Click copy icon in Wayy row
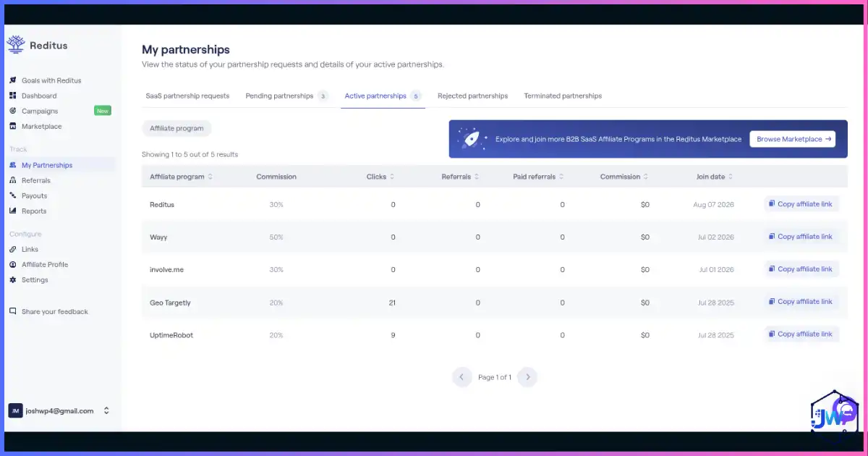 coord(772,237)
